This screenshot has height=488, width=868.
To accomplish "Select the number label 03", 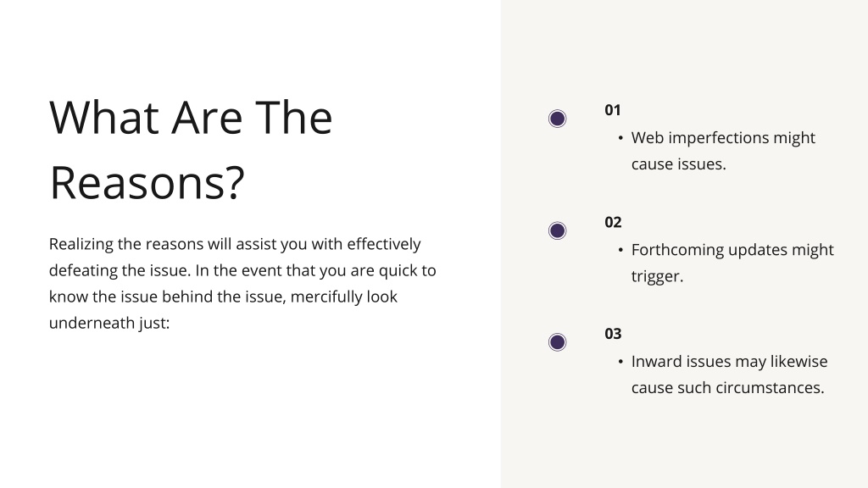I will (613, 334).
